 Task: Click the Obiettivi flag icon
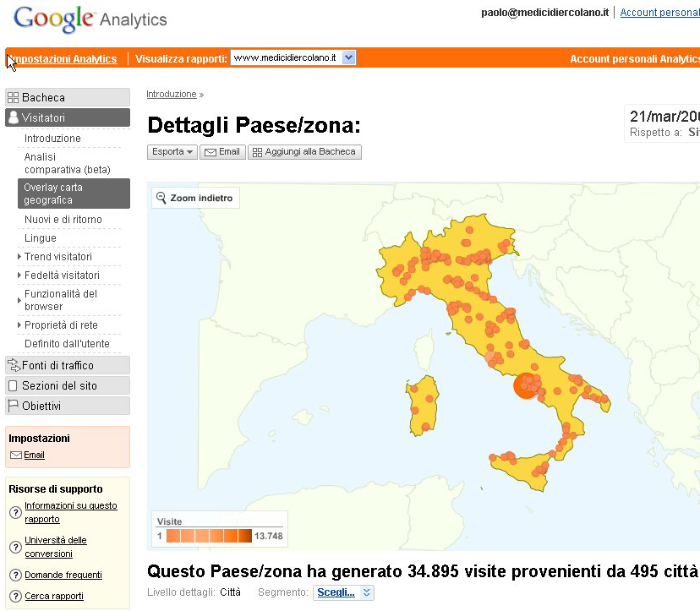[13, 406]
